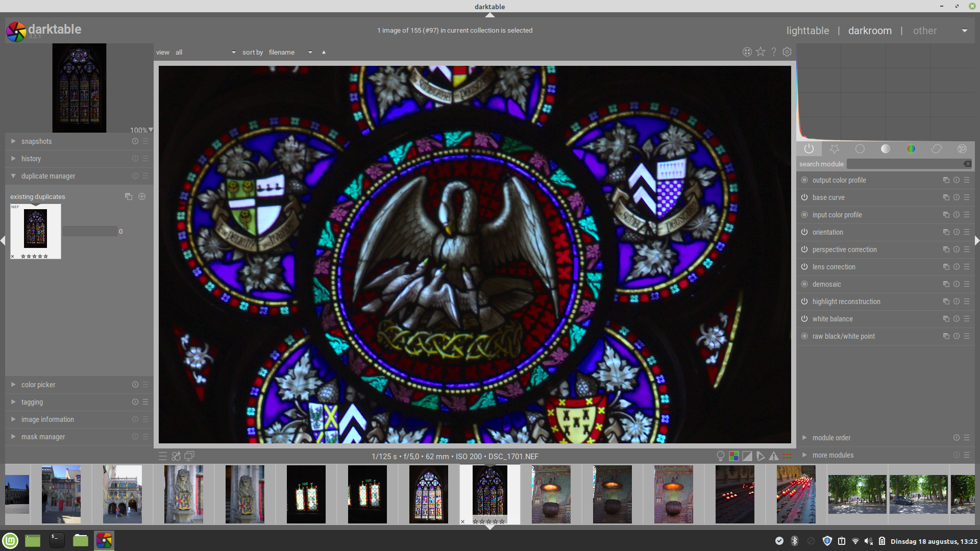Toggle the soft-proofing icon in bottom bar

point(761,456)
